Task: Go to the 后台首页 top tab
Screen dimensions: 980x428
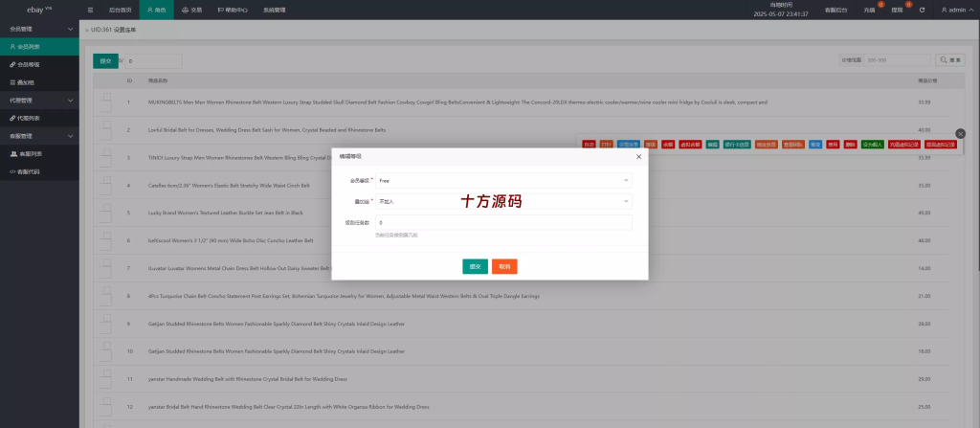Action: [120, 10]
